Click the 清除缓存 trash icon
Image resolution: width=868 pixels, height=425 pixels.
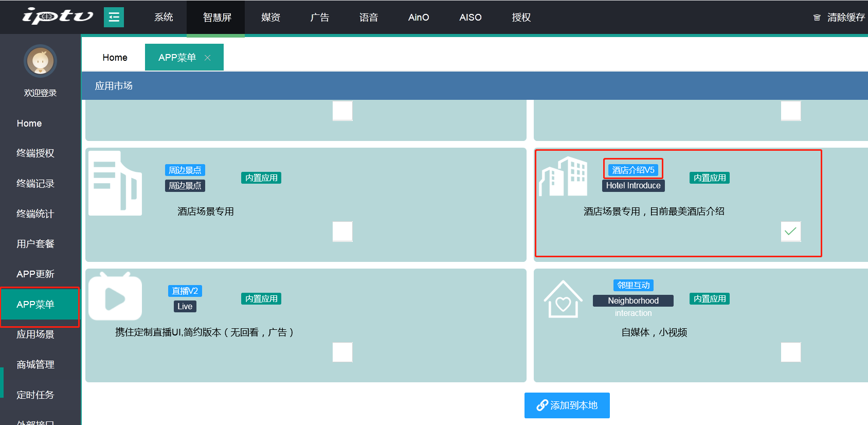pyautogui.click(x=817, y=17)
